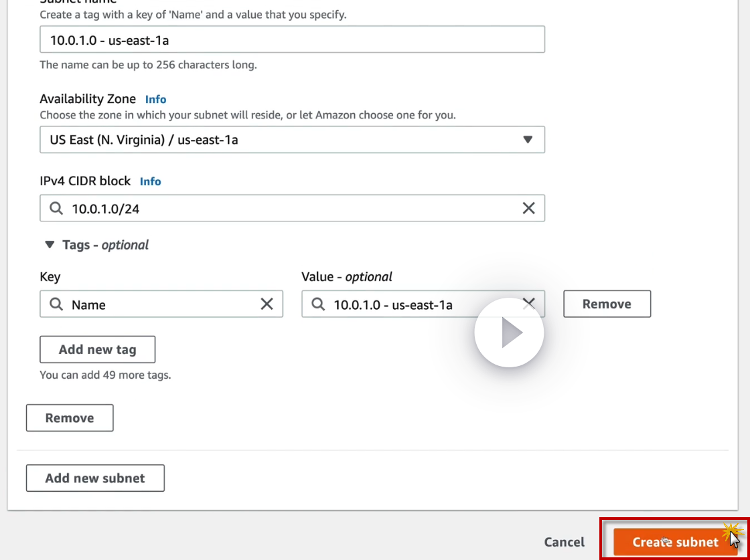Click the search icon in the CIDR field
Image resolution: width=750 pixels, height=560 pixels.
pos(56,209)
